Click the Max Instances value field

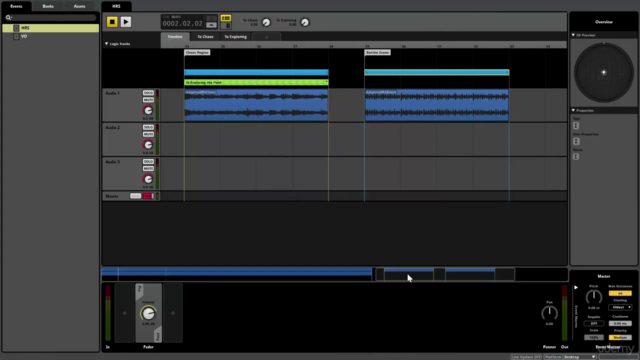click(x=620, y=293)
